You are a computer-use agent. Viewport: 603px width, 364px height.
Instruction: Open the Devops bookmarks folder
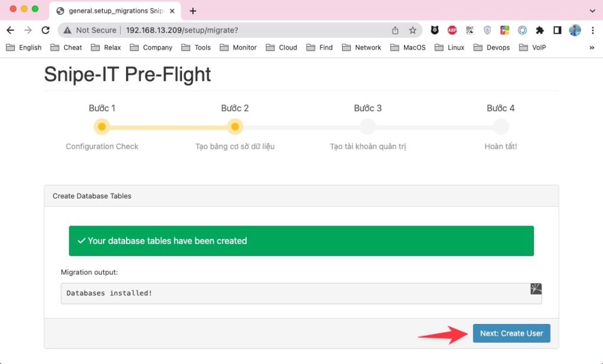click(492, 47)
